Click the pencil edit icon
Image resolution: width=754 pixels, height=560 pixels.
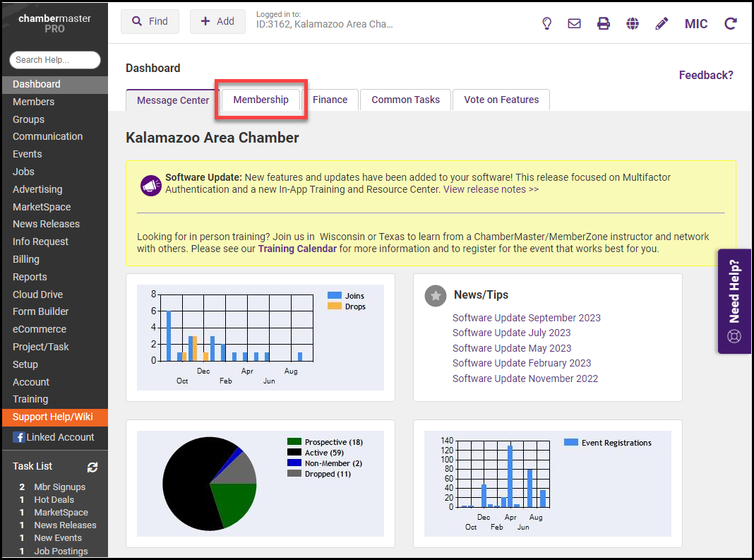click(662, 23)
